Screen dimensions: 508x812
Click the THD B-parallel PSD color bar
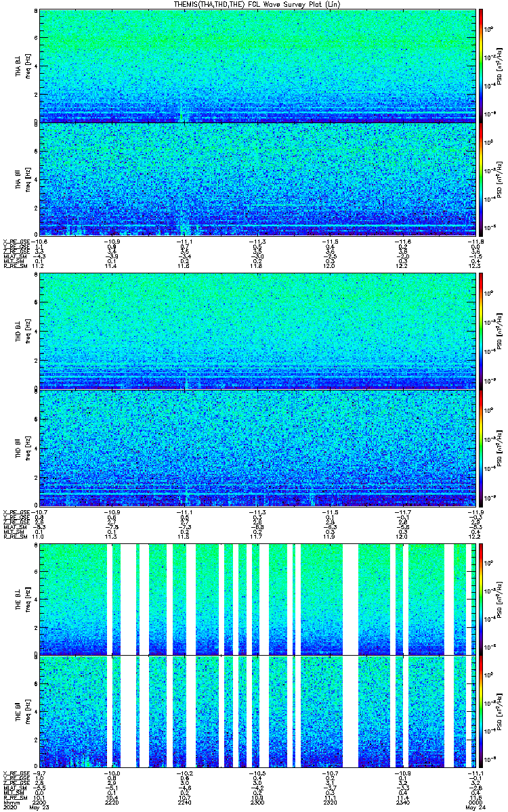click(x=482, y=447)
